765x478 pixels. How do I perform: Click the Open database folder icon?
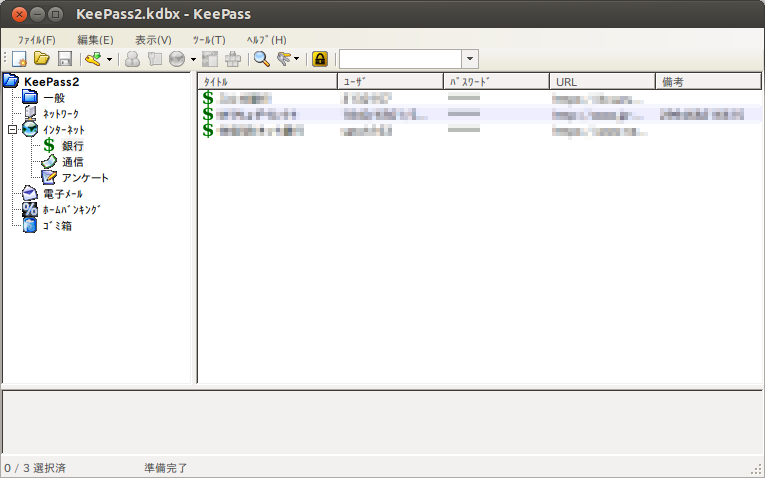(x=42, y=59)
